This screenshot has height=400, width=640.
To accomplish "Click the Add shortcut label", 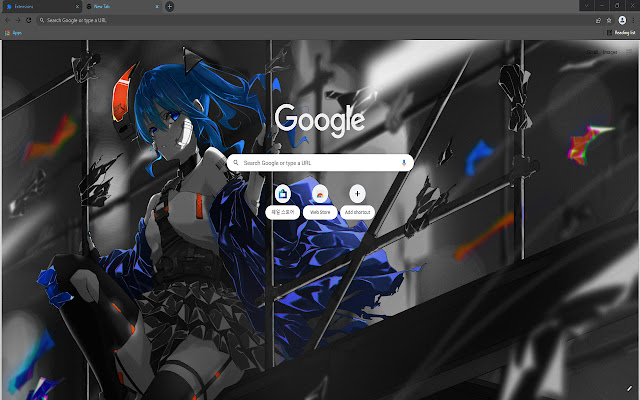I will [357, 212].
